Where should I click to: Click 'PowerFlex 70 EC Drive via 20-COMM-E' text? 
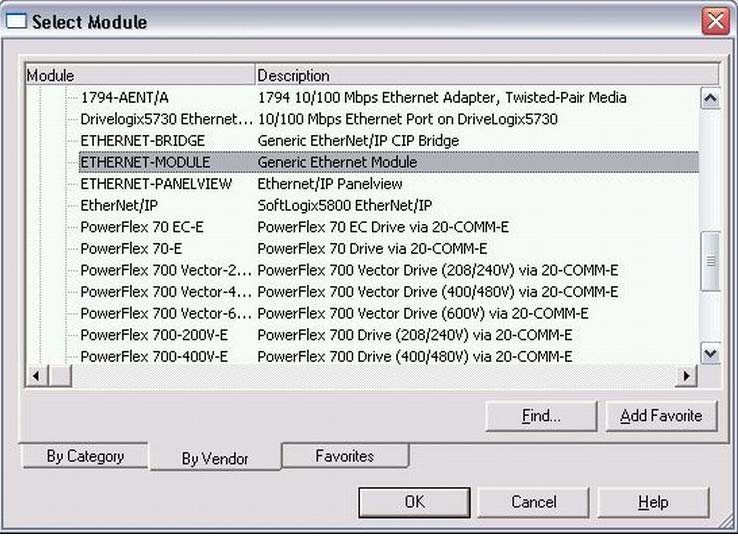(383, 227)
